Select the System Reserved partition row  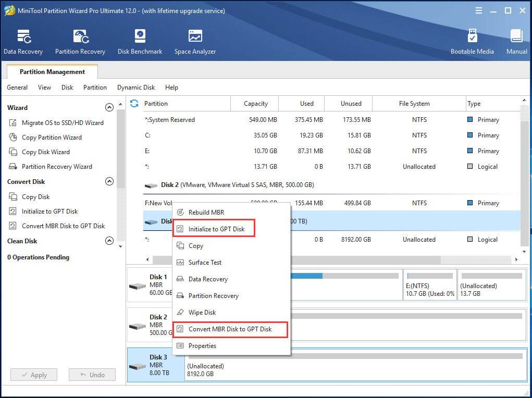point(331,120)
